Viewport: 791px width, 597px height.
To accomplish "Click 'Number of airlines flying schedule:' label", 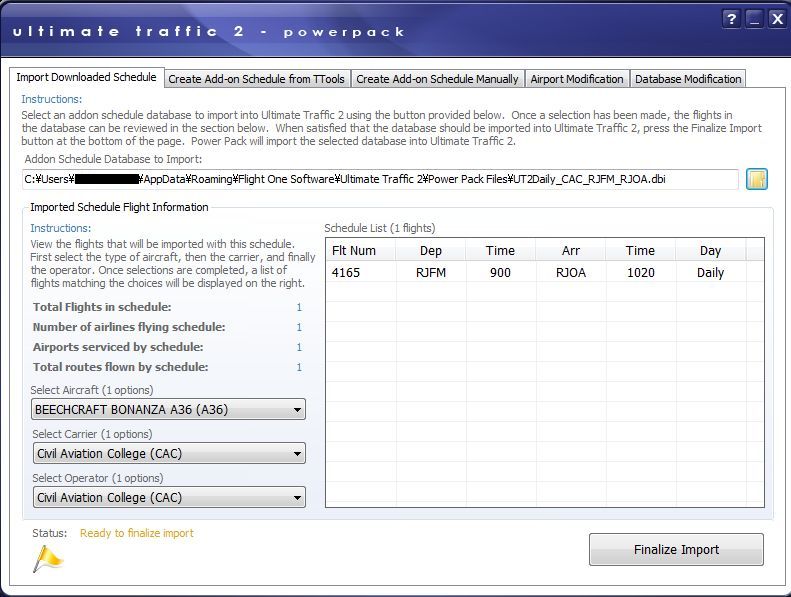I will pyautogui.click(x=129, y=327).
